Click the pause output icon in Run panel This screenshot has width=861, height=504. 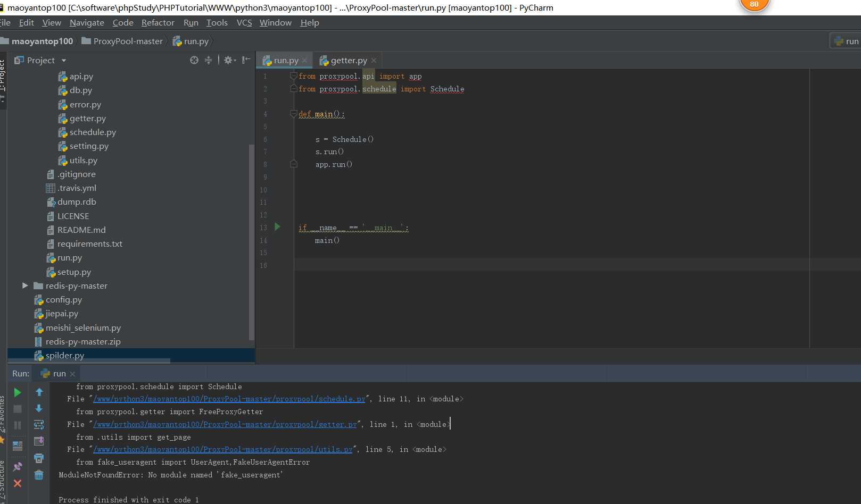(18, 425)
